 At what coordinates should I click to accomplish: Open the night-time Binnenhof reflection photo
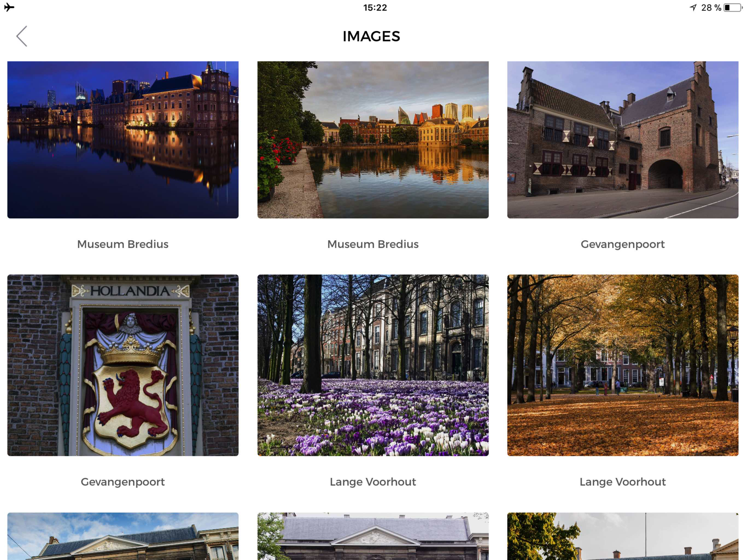pyautogui.click(x=123, y=140)
